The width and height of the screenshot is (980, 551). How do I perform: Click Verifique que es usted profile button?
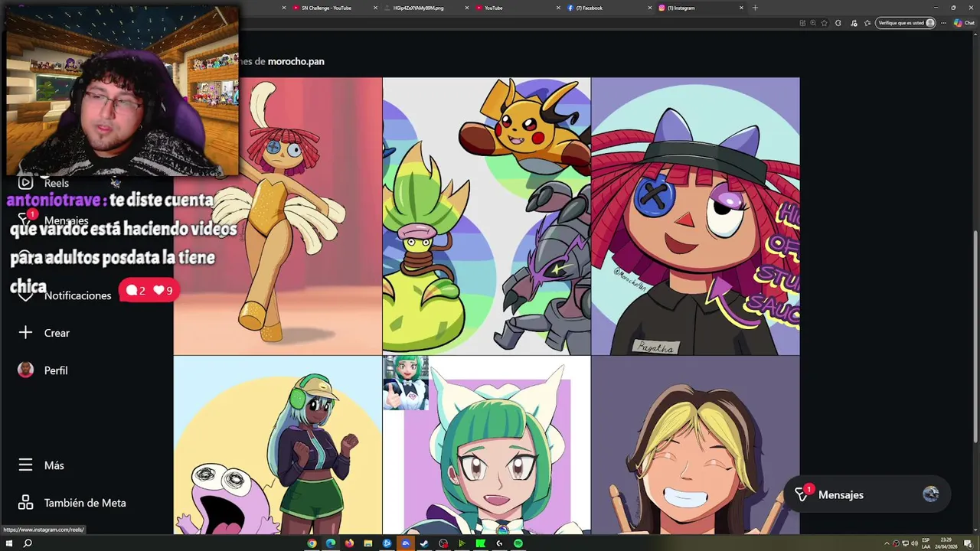click(906, 23)
